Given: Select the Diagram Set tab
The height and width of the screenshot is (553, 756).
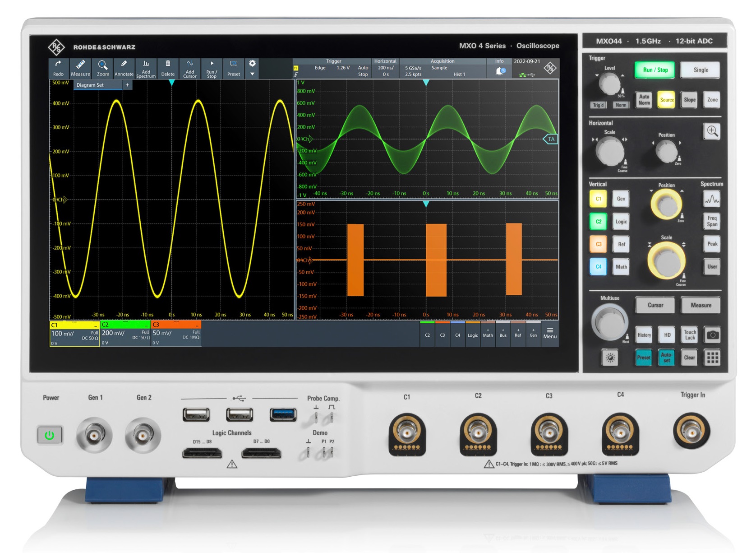Looking at the screenshot, I should pos(90,85).
